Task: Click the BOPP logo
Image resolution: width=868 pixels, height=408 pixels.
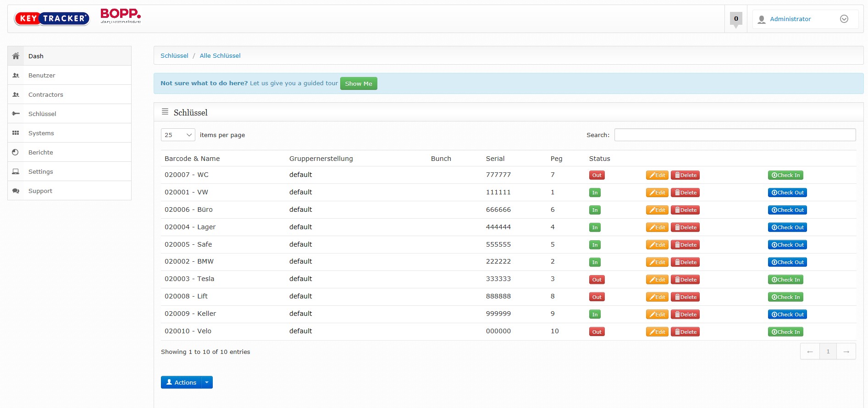Action: (x=121, y=16)
